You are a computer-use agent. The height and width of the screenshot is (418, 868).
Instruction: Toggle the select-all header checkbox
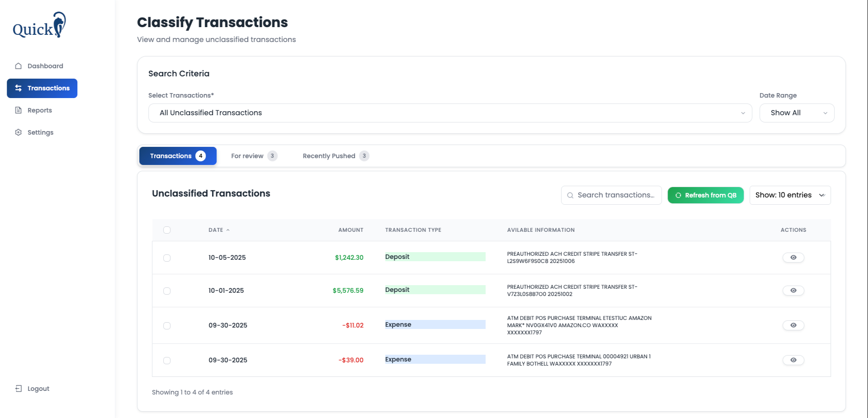167,230
